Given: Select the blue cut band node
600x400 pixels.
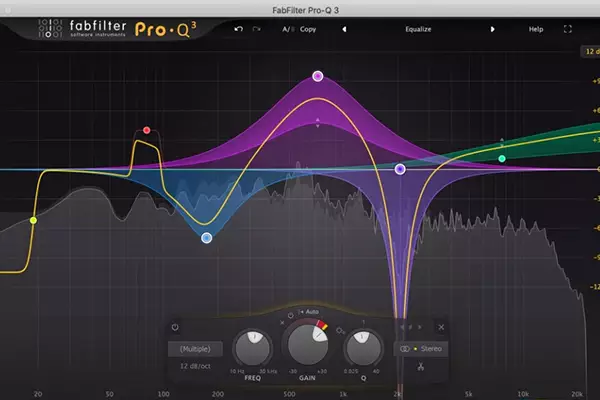Looking at the screenshot, I should click(x=207, y=238).
